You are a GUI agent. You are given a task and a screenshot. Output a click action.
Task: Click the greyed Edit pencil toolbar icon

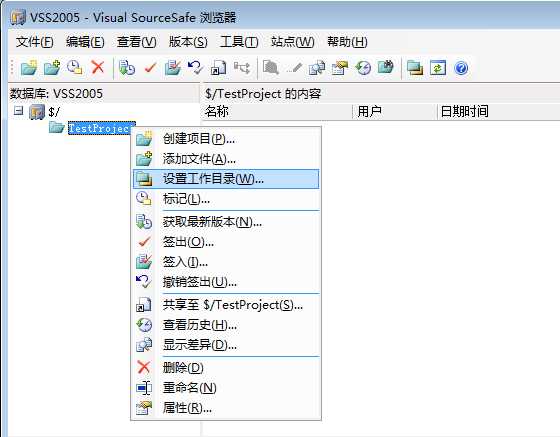coord(294,67)
